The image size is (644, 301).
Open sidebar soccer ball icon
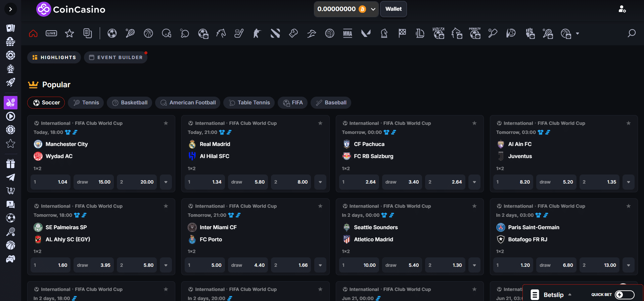(11, 218)
